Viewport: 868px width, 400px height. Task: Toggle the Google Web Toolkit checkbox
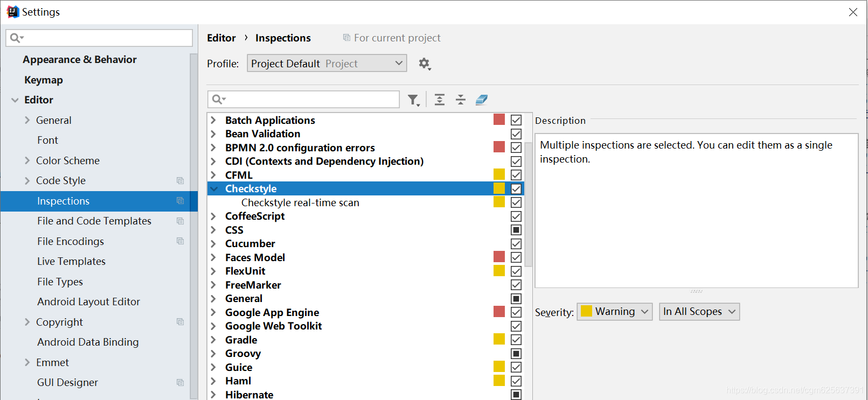pos(516,326)
